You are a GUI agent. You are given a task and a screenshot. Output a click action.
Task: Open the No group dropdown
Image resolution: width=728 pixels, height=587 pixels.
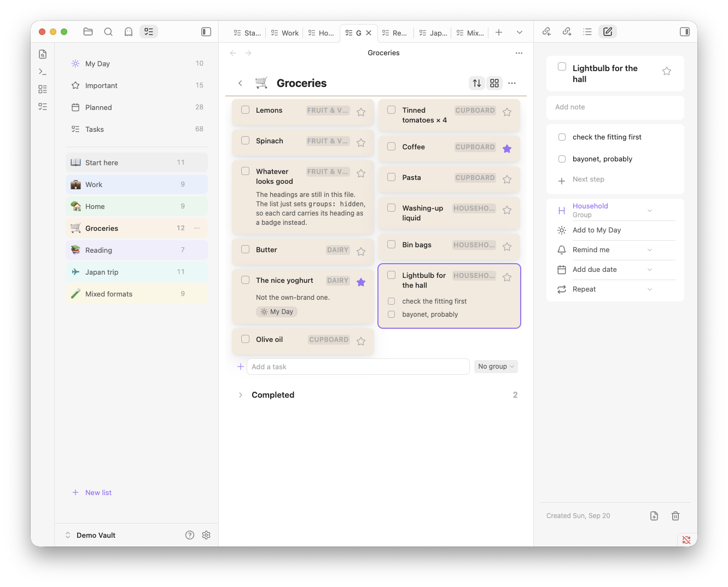[x=496, y=367]
